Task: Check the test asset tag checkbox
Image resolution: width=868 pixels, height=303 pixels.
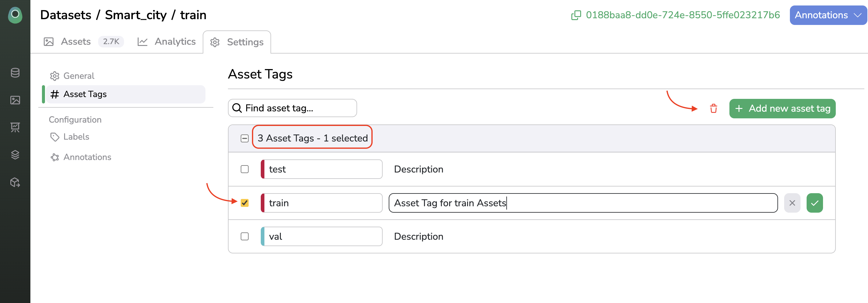Action: tap(245, 169)
